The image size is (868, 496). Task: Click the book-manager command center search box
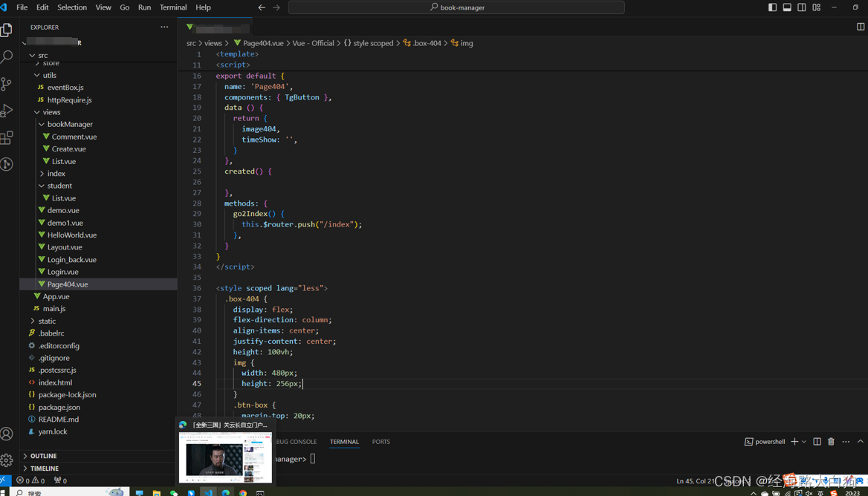457,7
